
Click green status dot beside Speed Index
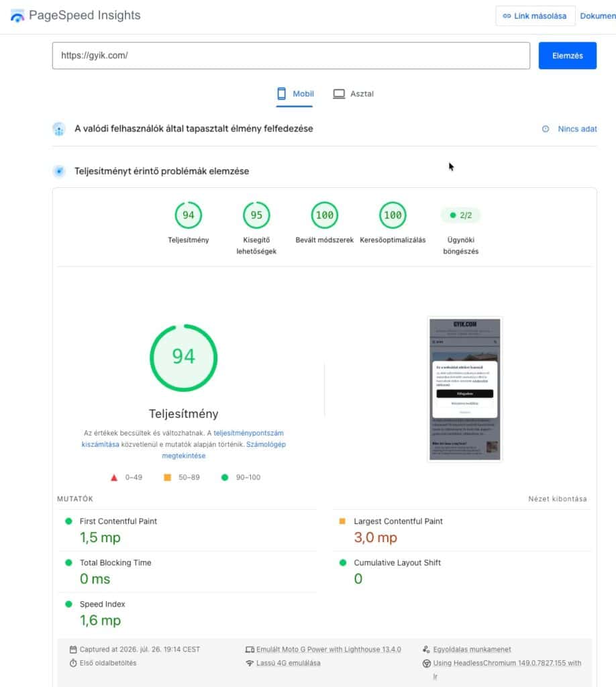(x=68, y=604)
